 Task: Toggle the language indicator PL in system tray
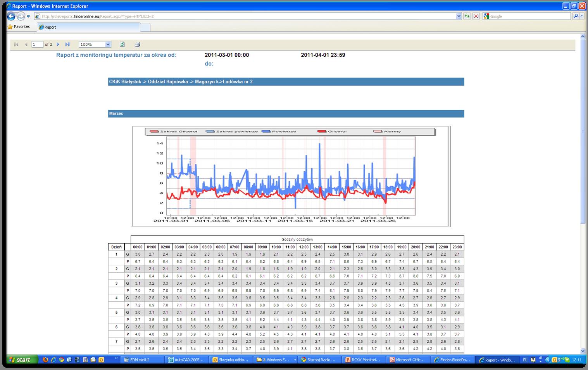click(x=526, y=360)
